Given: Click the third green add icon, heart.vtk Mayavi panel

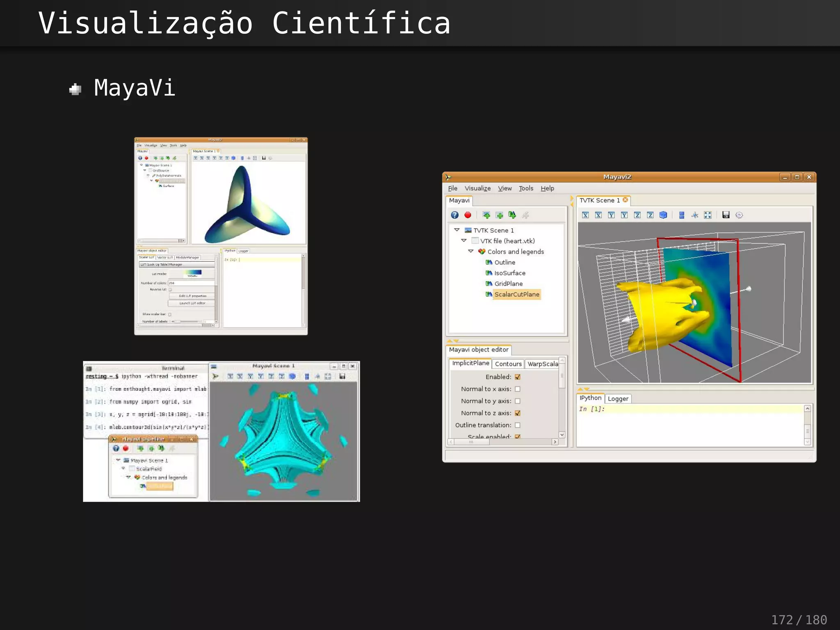Looking at the screenshot, I should (x=512, y=215).
